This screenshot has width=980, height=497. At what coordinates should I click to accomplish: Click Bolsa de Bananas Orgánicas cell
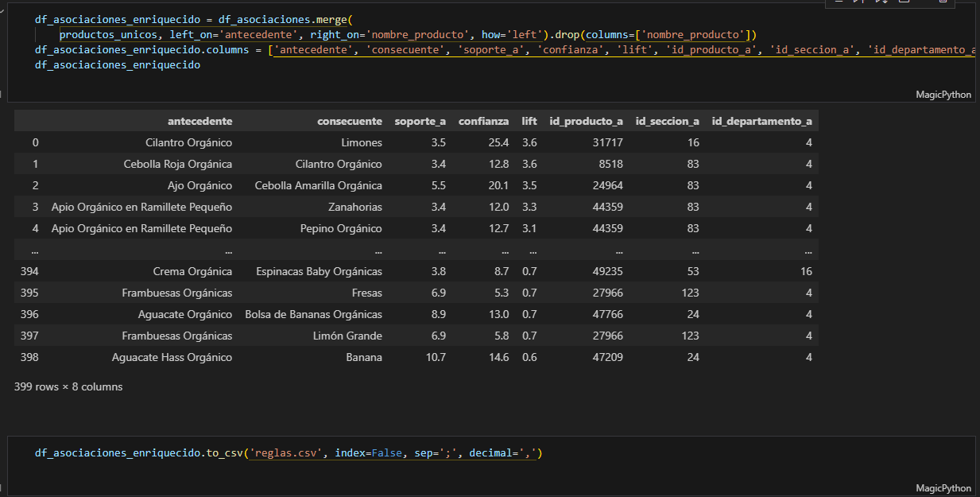tap(313, 314)
